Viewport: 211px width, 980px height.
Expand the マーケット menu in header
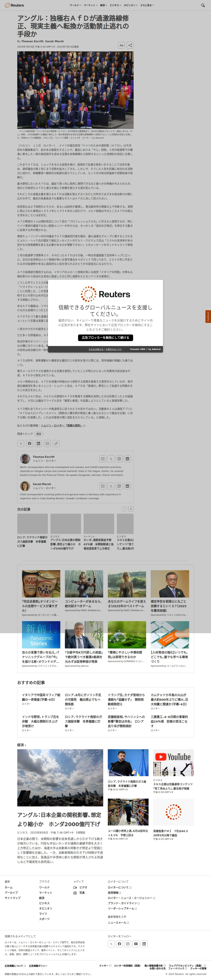pos(91,5)
